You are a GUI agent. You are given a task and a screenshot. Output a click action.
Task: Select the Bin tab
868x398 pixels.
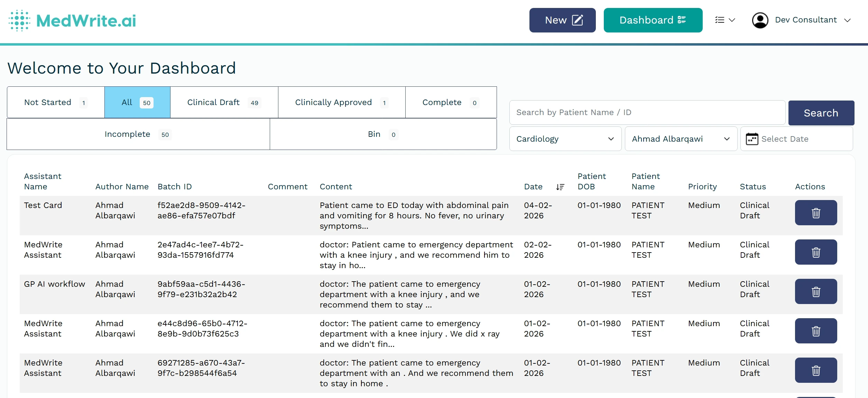click(383, 134)
